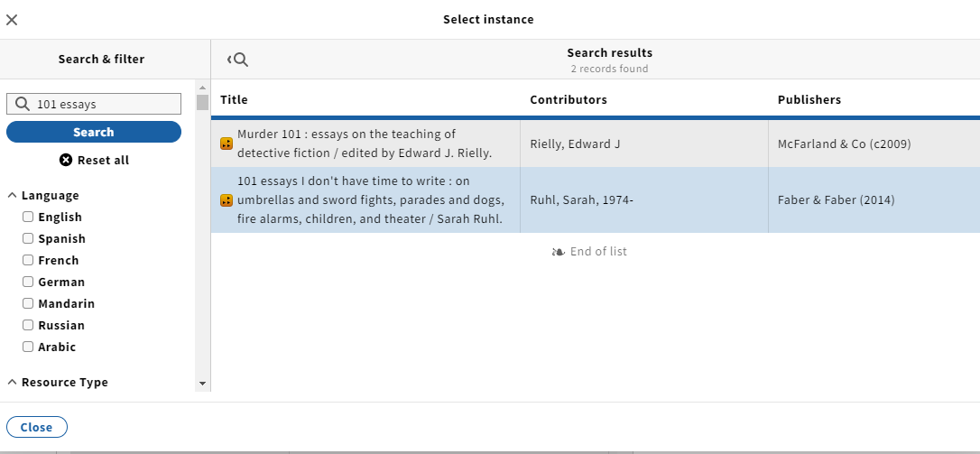Click the Reset all X icon
This screenshot has width=980, height=454.
click(x=66, y=160)
